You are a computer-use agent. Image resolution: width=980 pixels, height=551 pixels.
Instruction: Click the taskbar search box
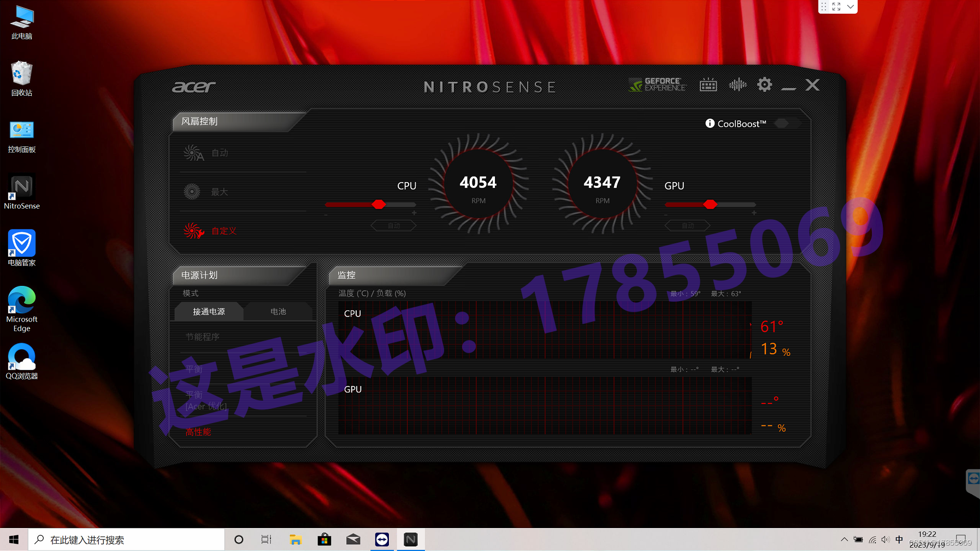pyautogui.click(x=126, y=540)
